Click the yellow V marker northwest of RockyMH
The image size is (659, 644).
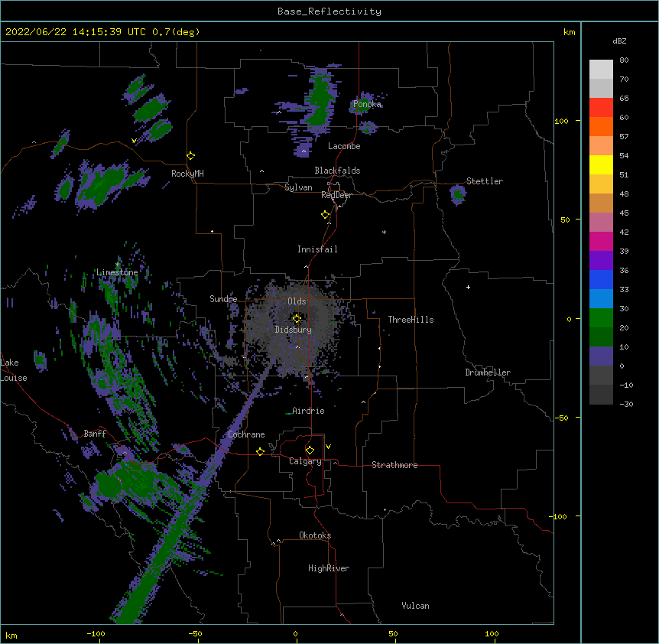134,141
